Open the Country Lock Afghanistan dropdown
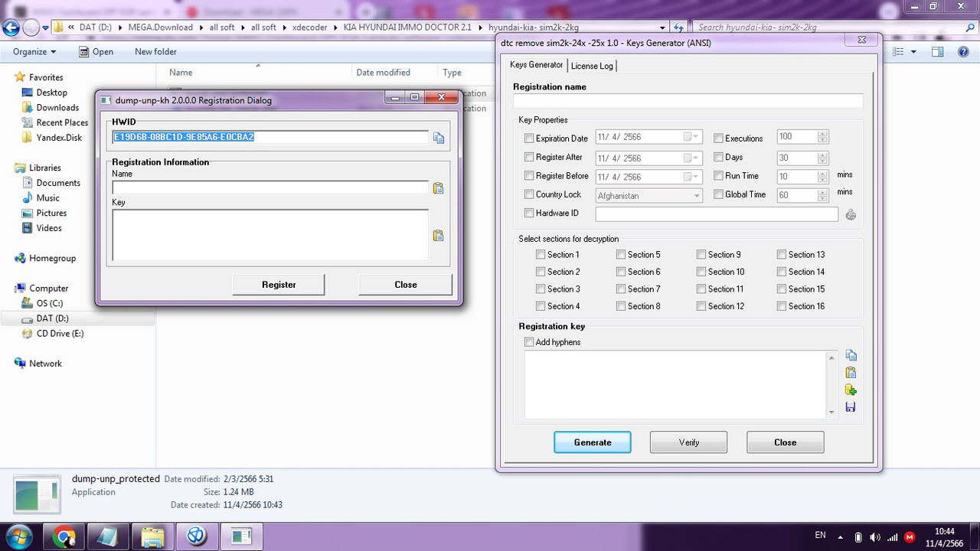Viewport: 980px width, 551px height. coord(696,196)
